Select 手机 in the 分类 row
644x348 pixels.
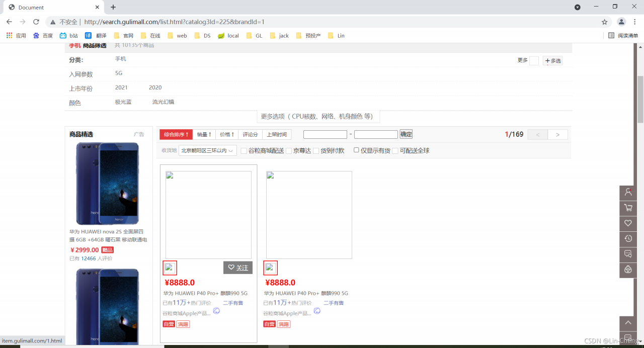pos(120,59)
